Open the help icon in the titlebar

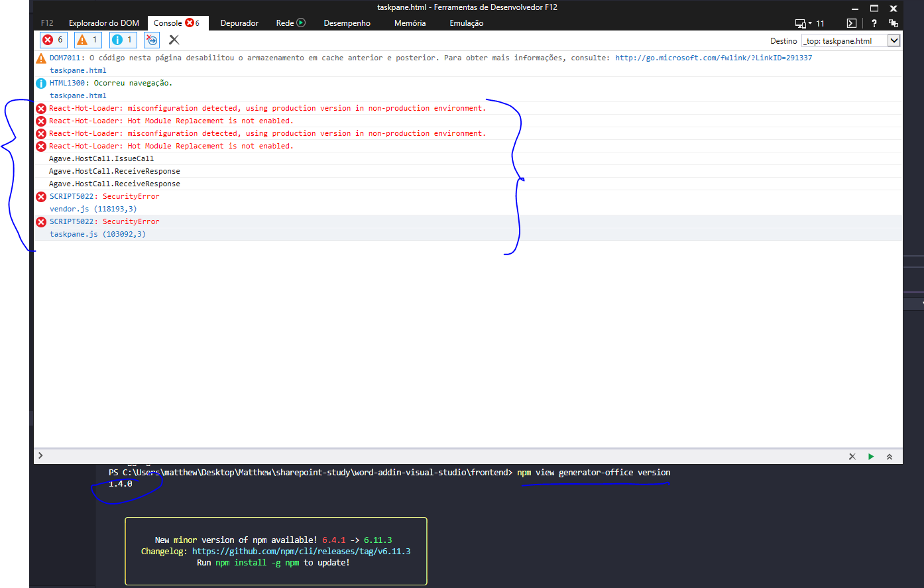874,23
